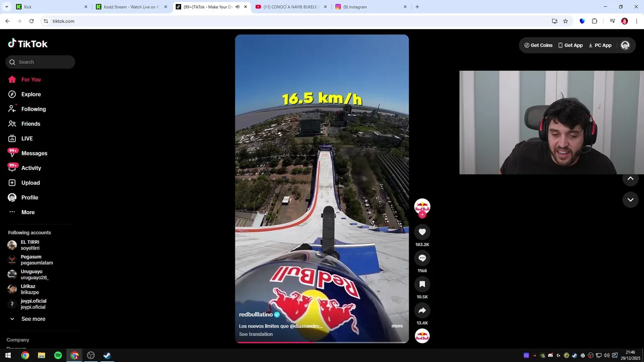
Task: Switch to the Instagram tab
Action: (x=370, y=7)
